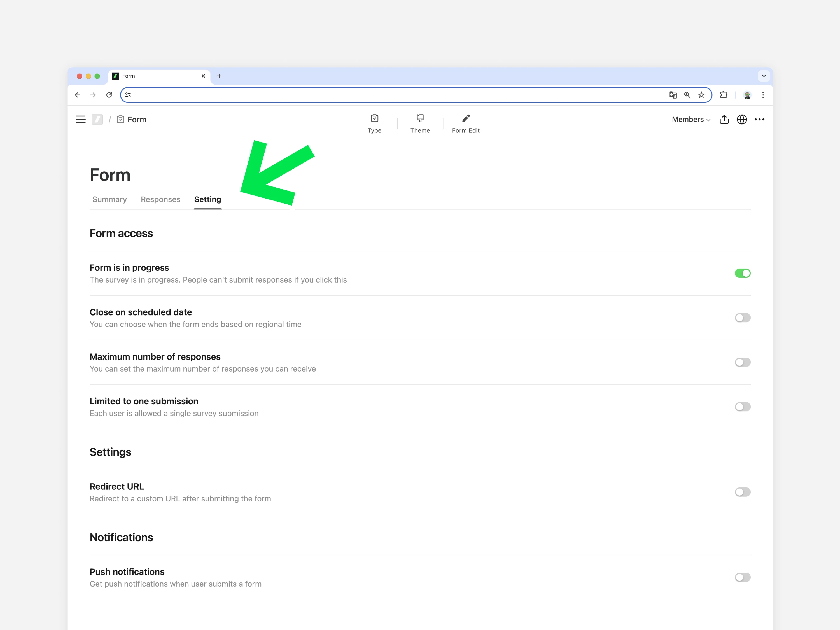Close the Form browser tab
The image size is (840, 630).
coord(203,76)
